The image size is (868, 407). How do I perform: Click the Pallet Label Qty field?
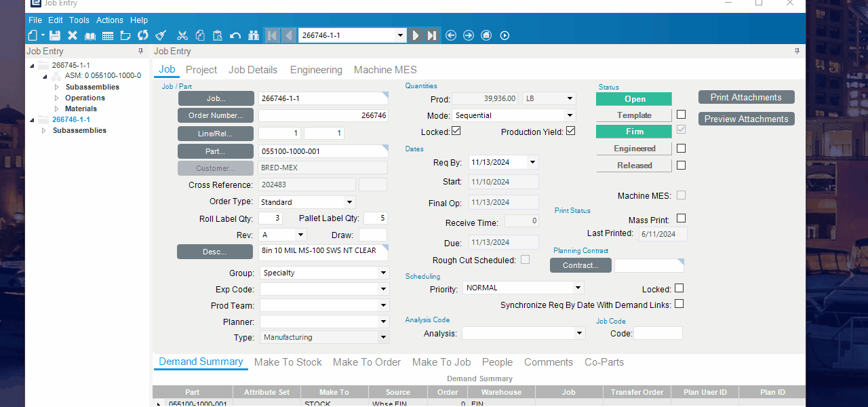pos(376,218)
